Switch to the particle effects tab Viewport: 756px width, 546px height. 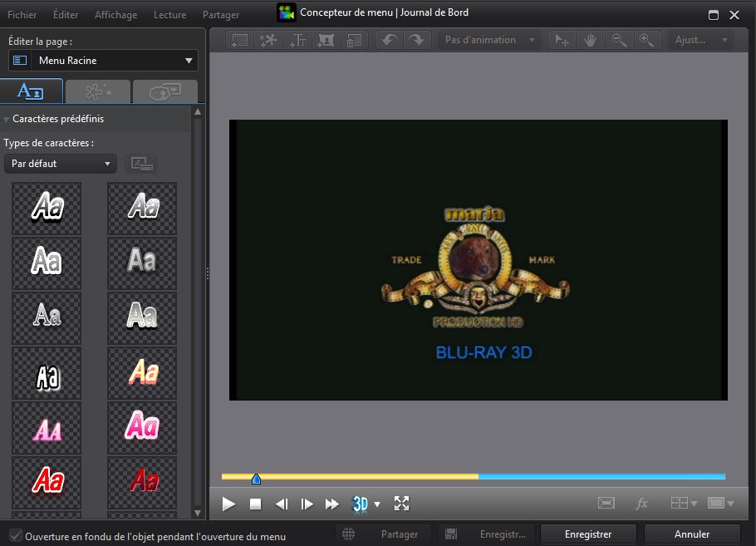click(98, 91)
